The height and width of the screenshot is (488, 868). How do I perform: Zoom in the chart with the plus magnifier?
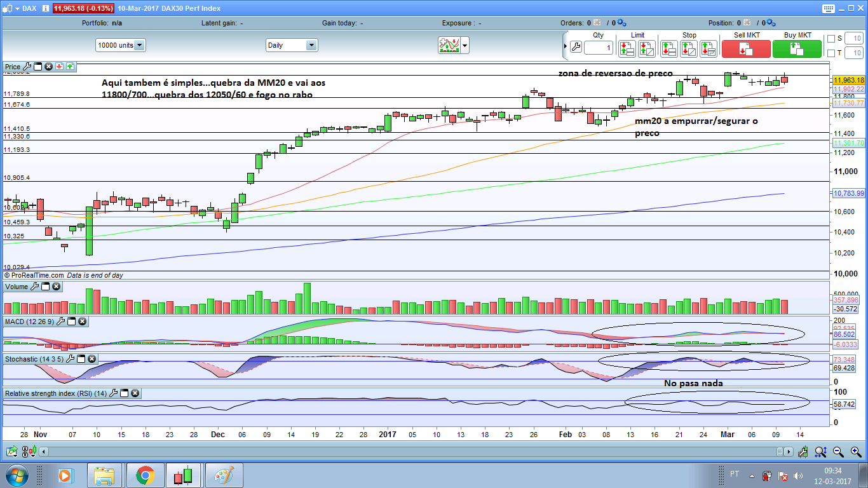[855, 452]
